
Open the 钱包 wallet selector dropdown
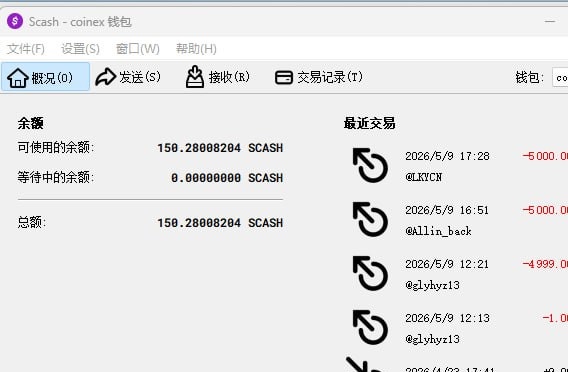[x=560, y=77]
